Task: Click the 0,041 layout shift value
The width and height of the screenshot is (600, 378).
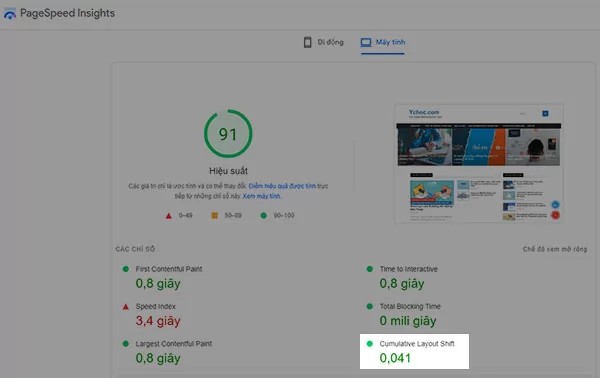Action: (395, 358)
